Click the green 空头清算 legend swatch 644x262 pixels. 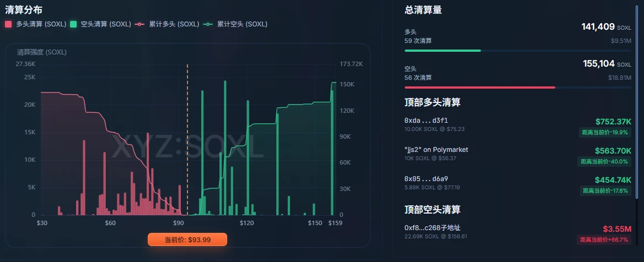(x=73, y=24)
